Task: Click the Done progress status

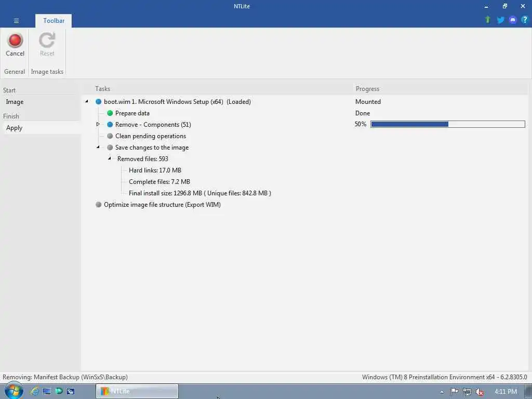Action: [x=362, y=113]
